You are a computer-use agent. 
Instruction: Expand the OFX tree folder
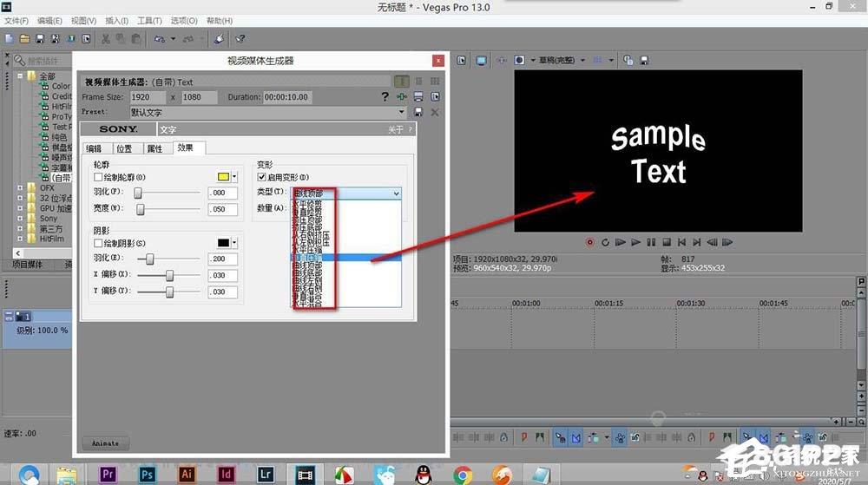click(x=21, y=188)
